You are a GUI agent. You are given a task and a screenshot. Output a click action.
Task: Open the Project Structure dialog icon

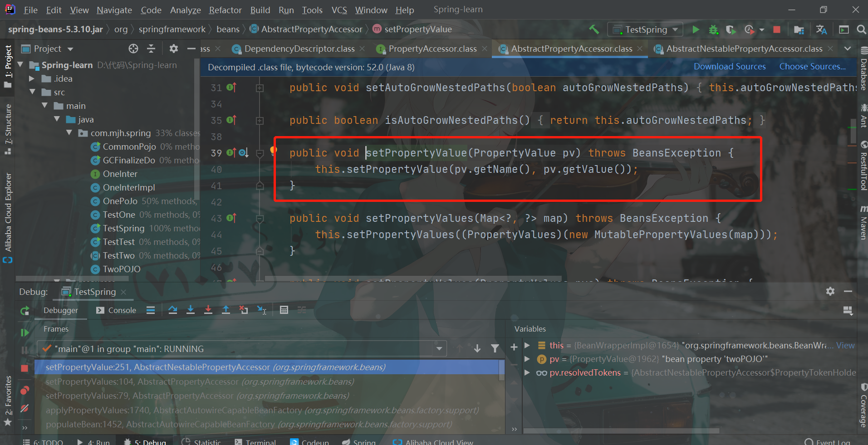coord(799,29)
